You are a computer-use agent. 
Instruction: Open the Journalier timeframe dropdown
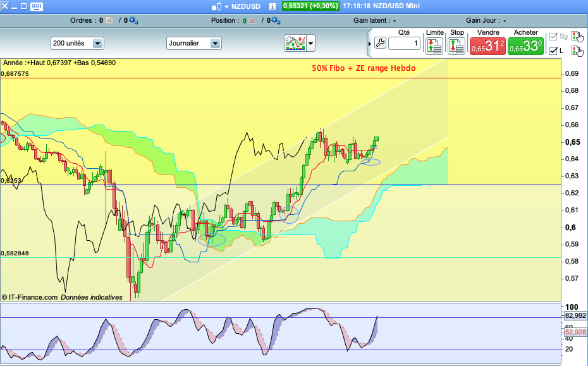(x=194, y=43)
